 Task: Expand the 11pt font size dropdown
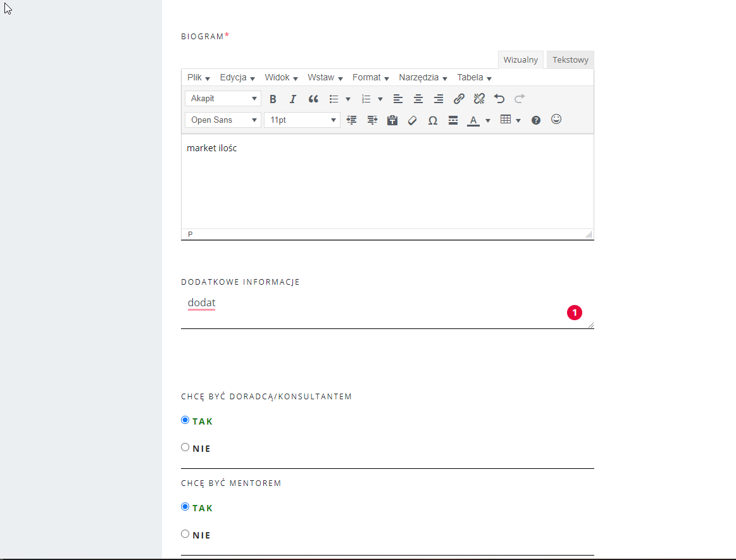coord(302,120)
